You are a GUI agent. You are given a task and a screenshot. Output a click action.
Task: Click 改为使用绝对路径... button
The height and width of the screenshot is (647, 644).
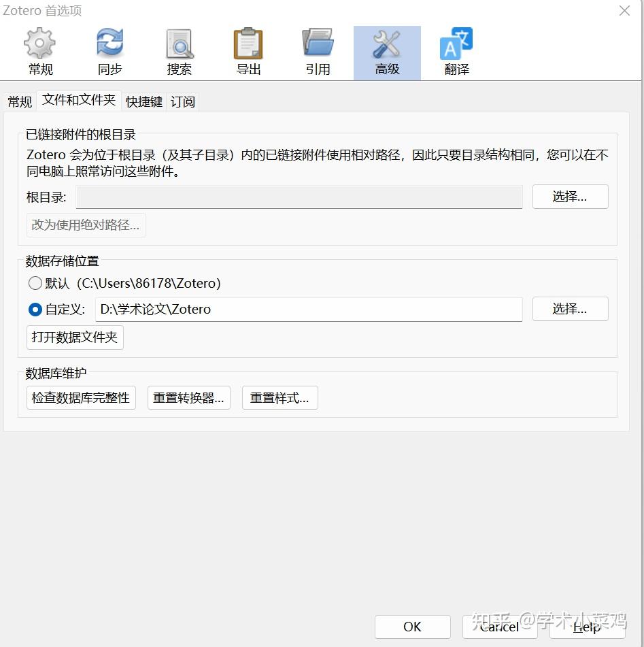(86, 225)
